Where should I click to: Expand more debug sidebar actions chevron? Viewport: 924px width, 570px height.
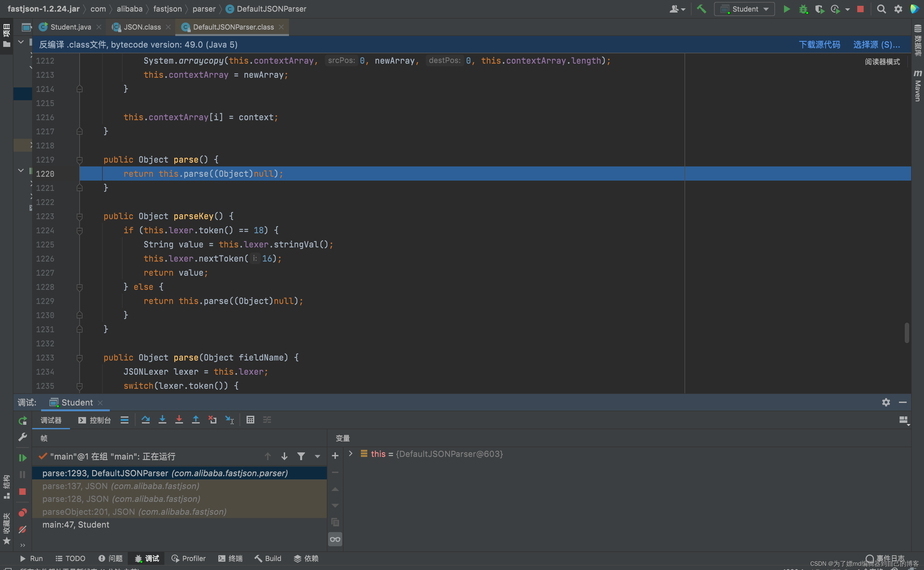[x=22, y=545]
